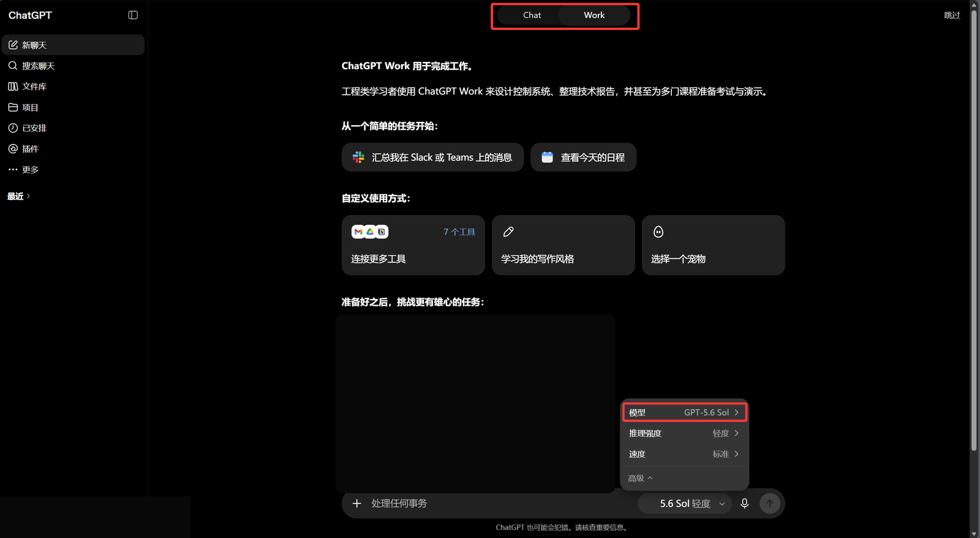Screen dimensions: 980x538
Task: Open the 5.6 Sol 轻度 model dropdown
Action: [685, 504]
